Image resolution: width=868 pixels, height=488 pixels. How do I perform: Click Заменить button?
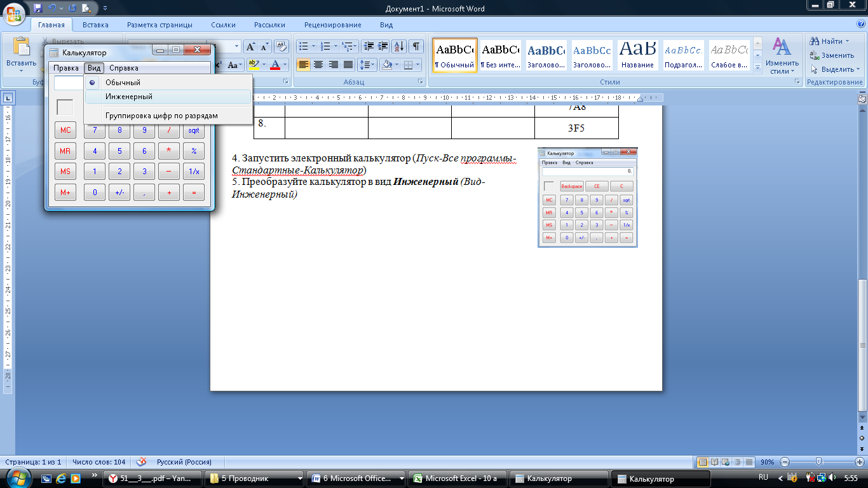point(832,55)
